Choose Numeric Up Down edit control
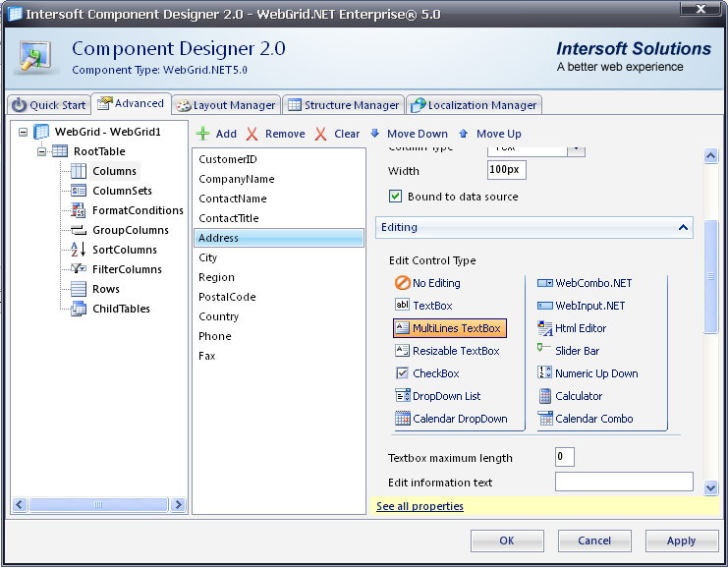 pyautogui.click(x=588, y=373)
